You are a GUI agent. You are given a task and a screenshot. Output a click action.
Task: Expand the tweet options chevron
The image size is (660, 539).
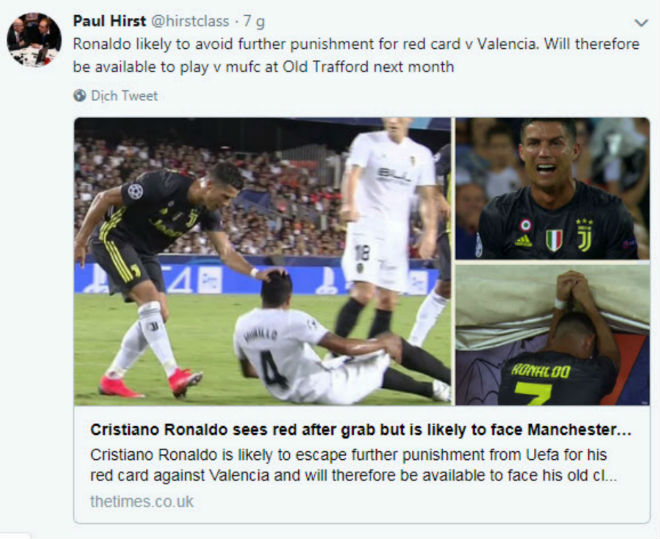pyautogui.click(x=641, y=22)
